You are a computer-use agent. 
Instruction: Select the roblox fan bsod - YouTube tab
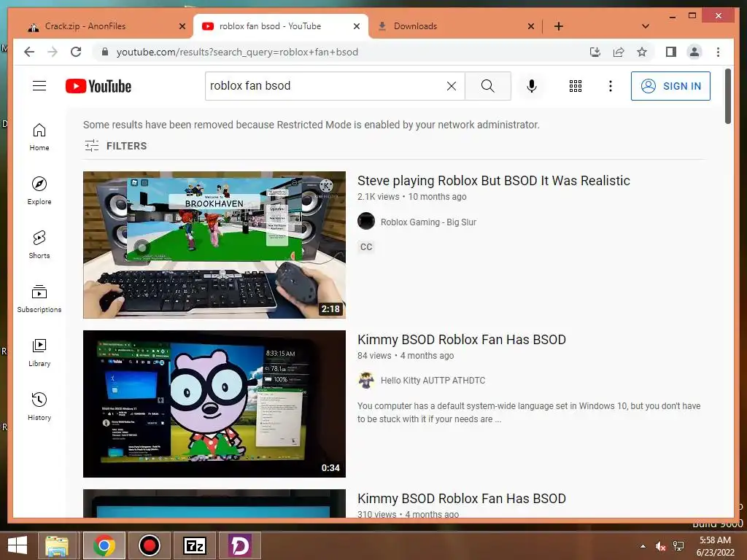pos(280,26)
